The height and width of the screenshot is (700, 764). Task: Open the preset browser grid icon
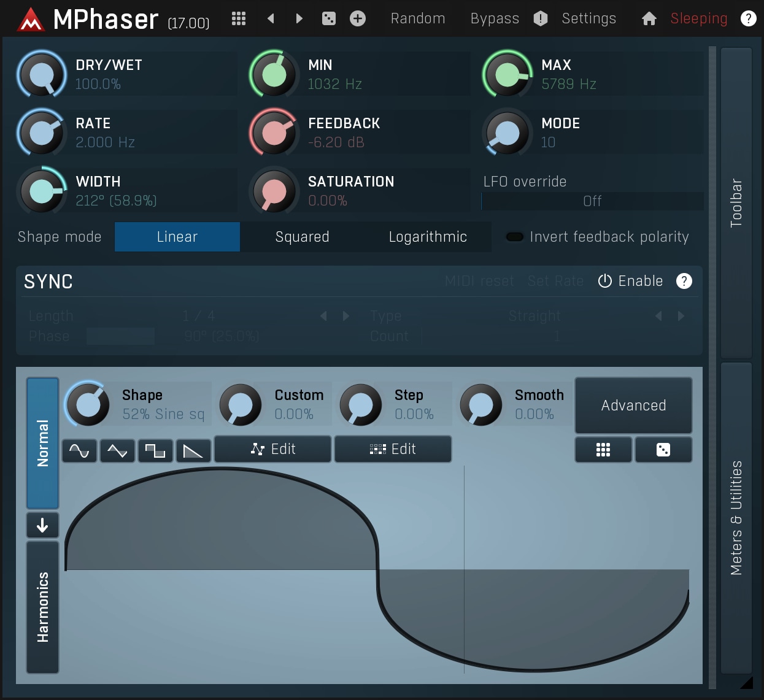pos(238,18)
